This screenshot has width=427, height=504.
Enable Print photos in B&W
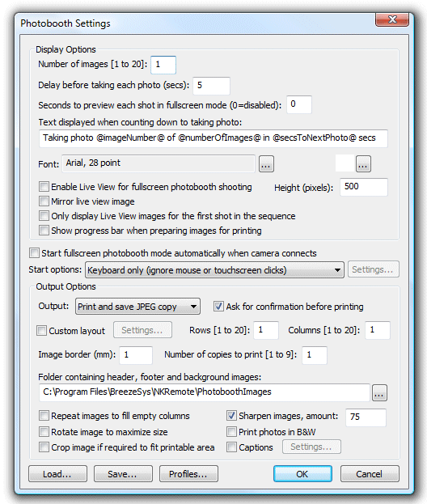pos(231,432)
